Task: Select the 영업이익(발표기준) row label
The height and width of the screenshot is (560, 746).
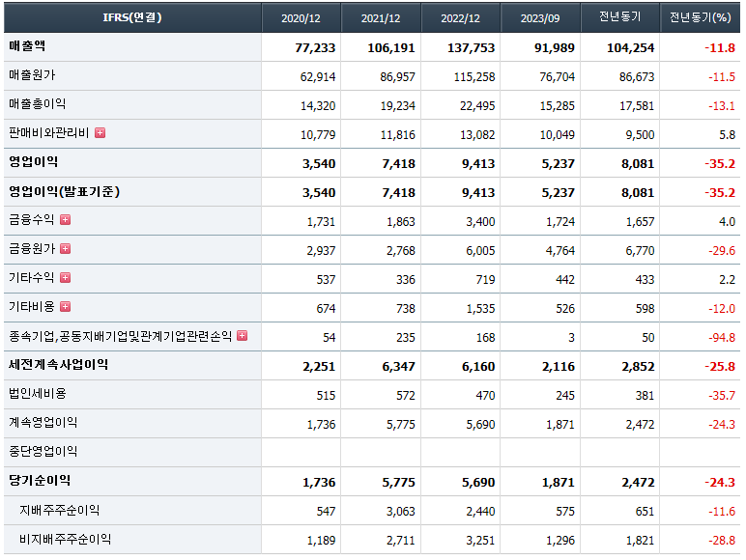Action: point(64,191)
